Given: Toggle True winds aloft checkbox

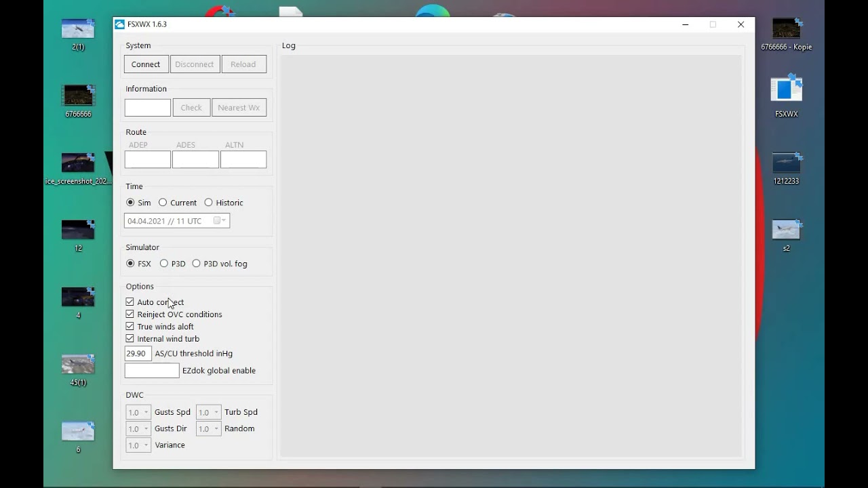Looking at the screenshot, I should coord(130,327).
